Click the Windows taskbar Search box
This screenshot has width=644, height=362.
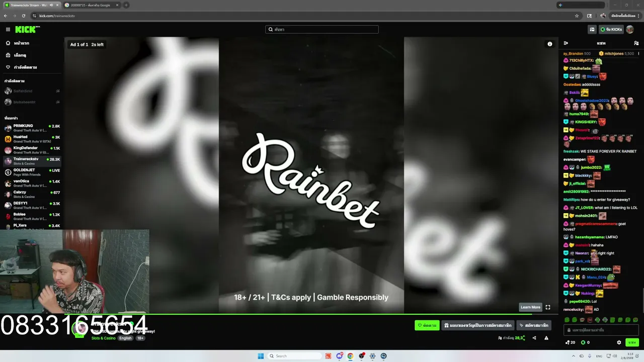[x=294, y=356]
